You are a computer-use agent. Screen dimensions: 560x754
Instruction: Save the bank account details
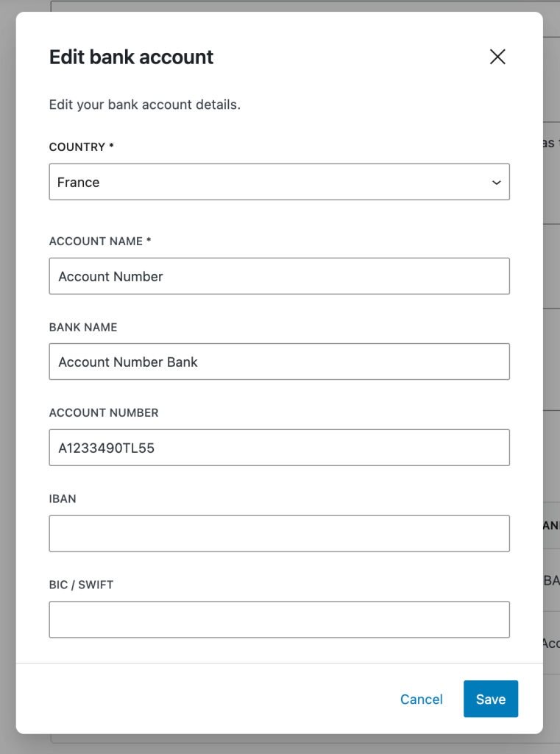pyautogui.click(x=491, y=700)
